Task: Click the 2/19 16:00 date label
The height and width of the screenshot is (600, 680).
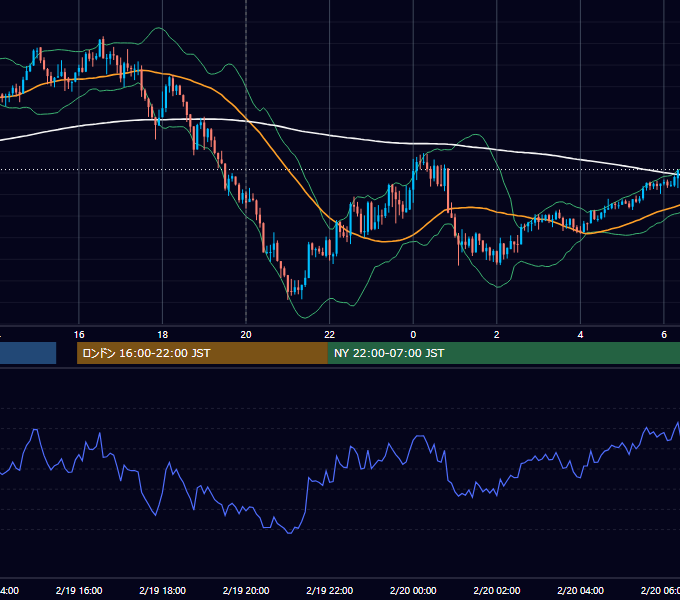Action: click(79, 590)
